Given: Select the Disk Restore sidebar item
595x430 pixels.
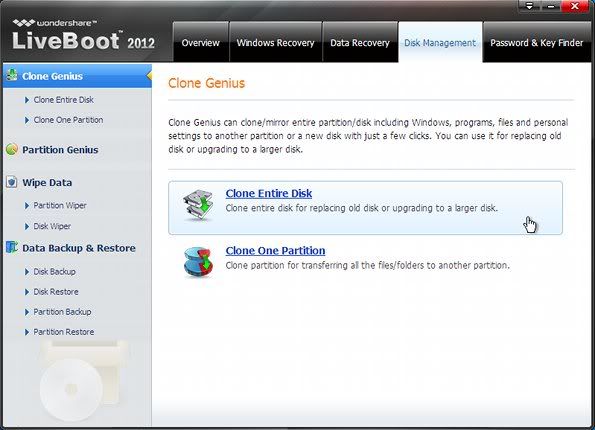Looking at the screenshot, I should (56, 291).
